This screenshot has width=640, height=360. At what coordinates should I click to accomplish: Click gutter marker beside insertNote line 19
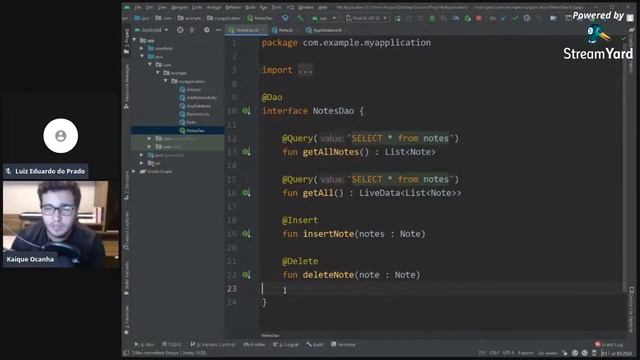point(246,234)
